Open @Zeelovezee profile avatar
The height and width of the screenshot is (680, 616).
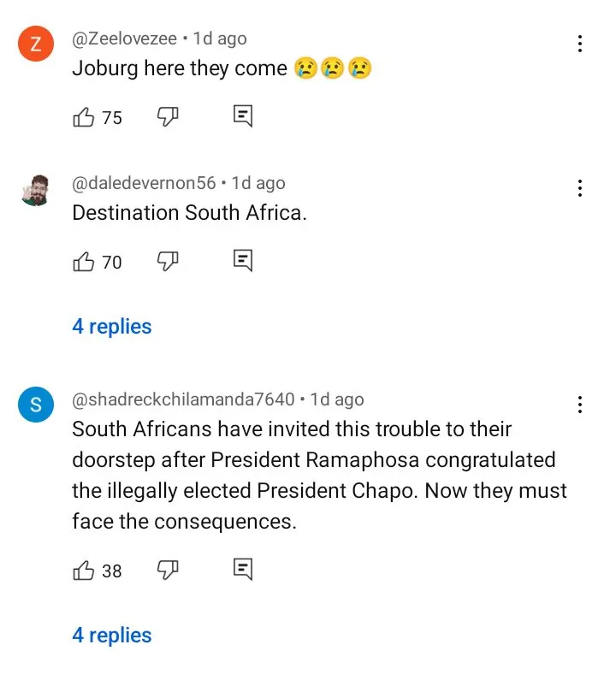click(35, 45)
